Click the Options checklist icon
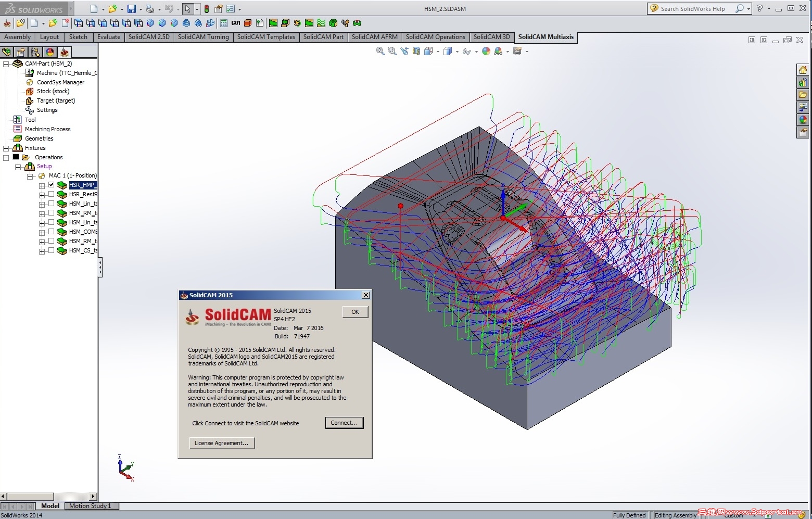 tap(231, 9)
